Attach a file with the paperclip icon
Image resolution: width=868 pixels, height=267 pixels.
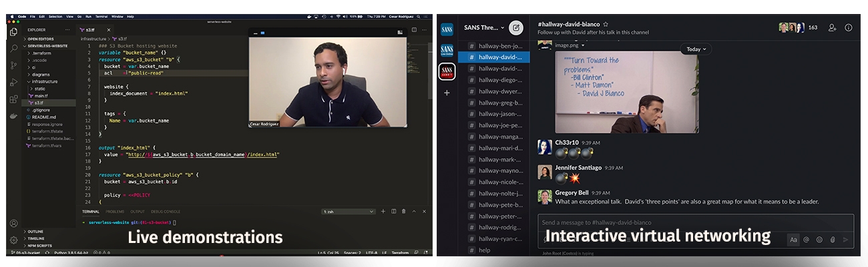pyautogui.click(x=833, y=240)
